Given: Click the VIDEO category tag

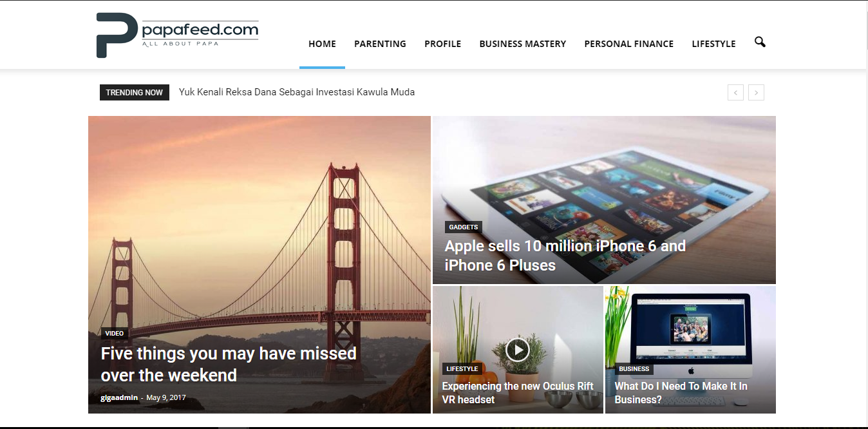Looking at the screenshot, I should [x=115, y=333].
